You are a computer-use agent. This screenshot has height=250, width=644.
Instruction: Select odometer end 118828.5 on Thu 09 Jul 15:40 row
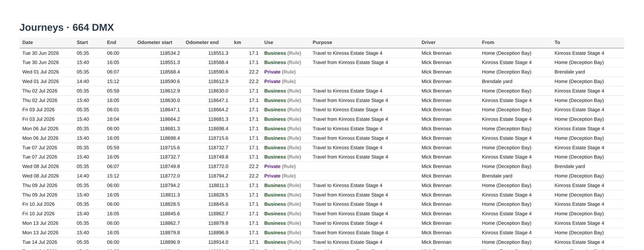click(x=218, y=195)
